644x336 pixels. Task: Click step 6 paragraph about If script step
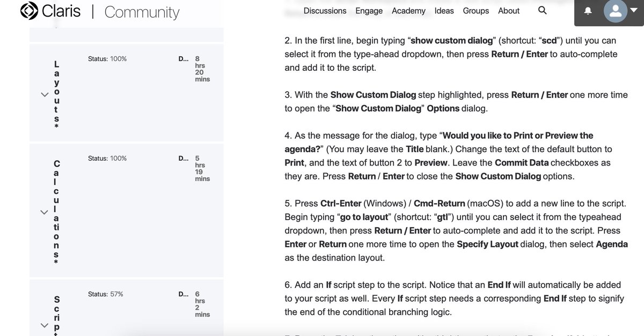coord(455,298)
